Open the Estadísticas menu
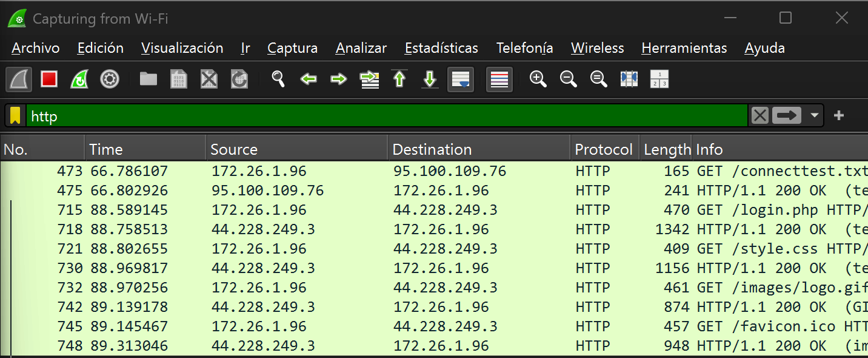 tap(441, 49)
